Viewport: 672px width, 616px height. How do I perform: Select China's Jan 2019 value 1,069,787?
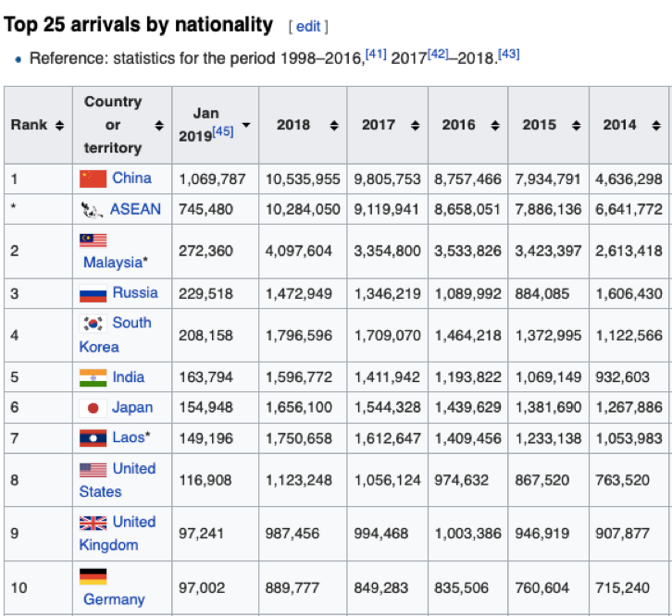click(212, 179)
